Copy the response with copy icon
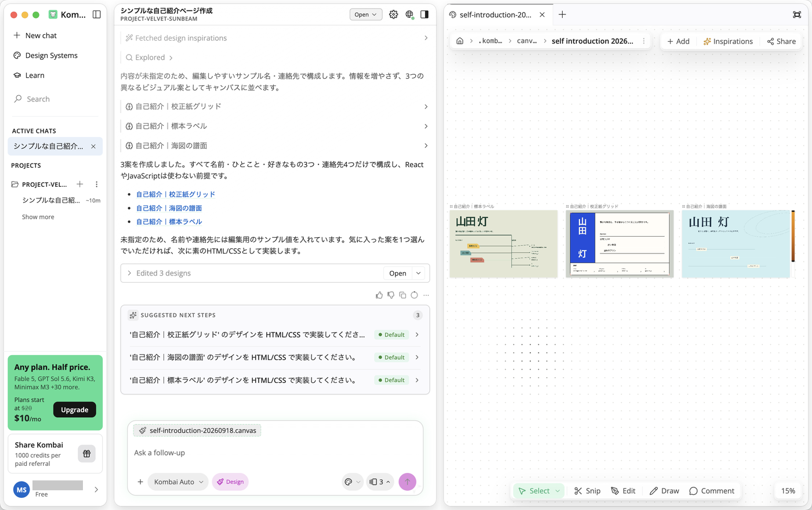This screenshot has height=510, width=812. coord(403,295)
